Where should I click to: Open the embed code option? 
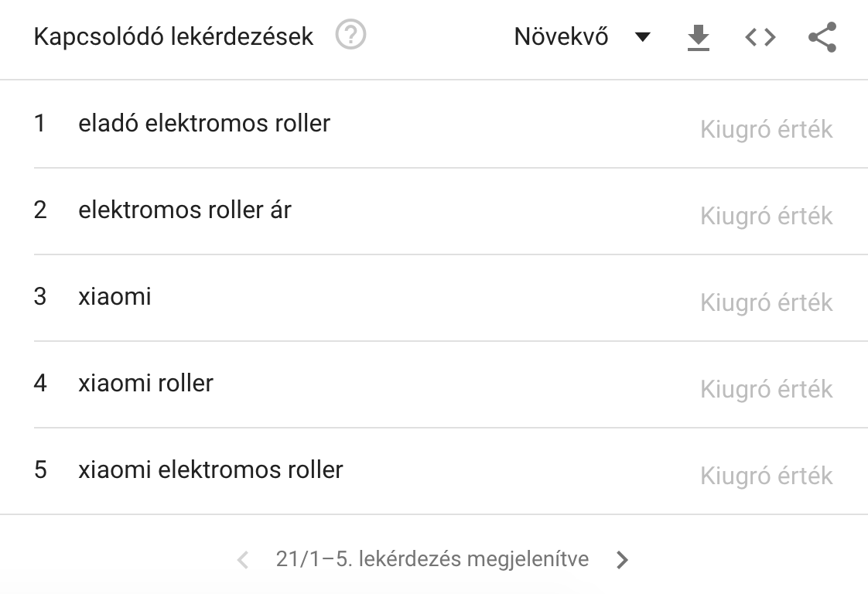[x=760, y=37]
